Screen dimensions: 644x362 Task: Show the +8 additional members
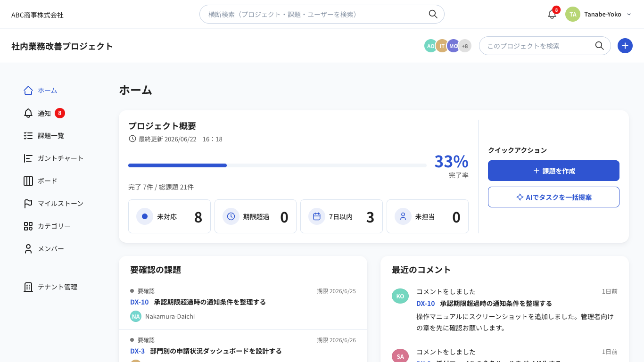(x=465, y=46)
